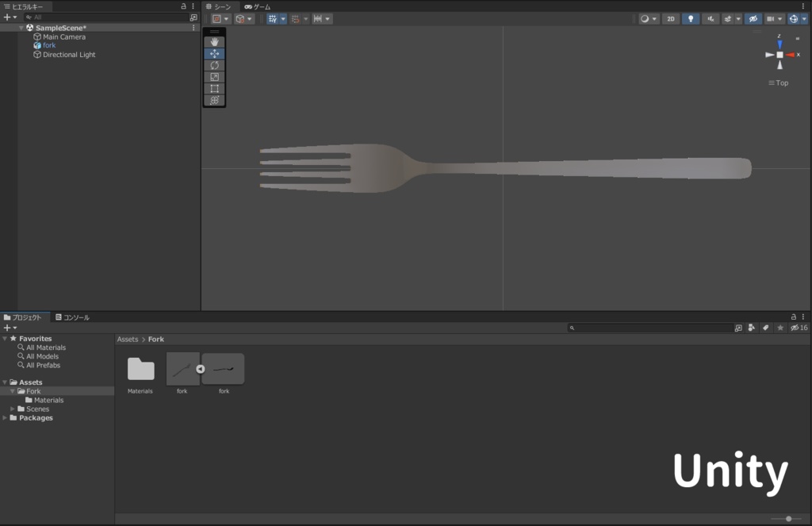The width and height of the screenshot is (812, 526).
Task: Toggle Project panel lock
Action: [793, 317]
